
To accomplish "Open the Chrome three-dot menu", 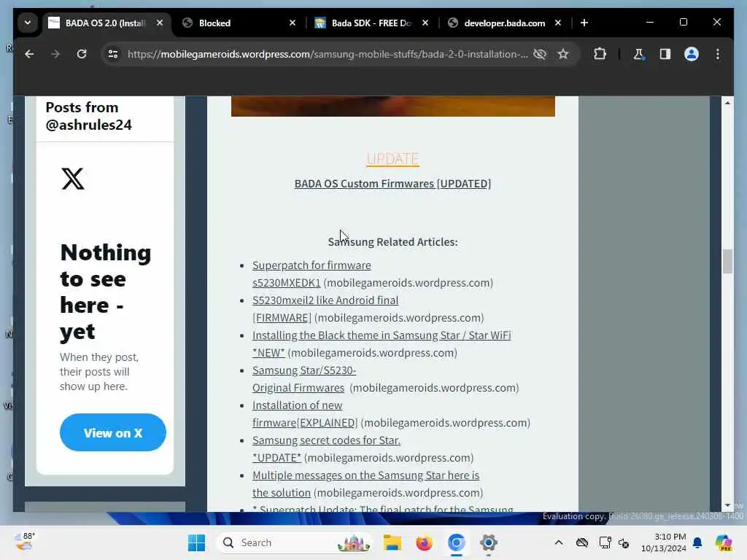I will coord(718,54).
